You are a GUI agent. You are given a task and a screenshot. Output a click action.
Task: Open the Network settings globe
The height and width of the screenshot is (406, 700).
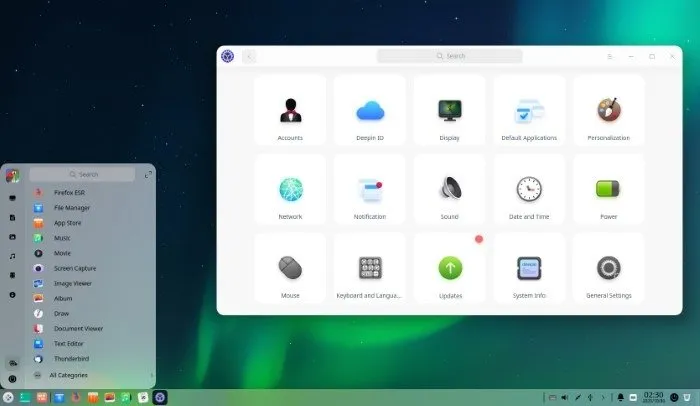(x=290, y=188)
